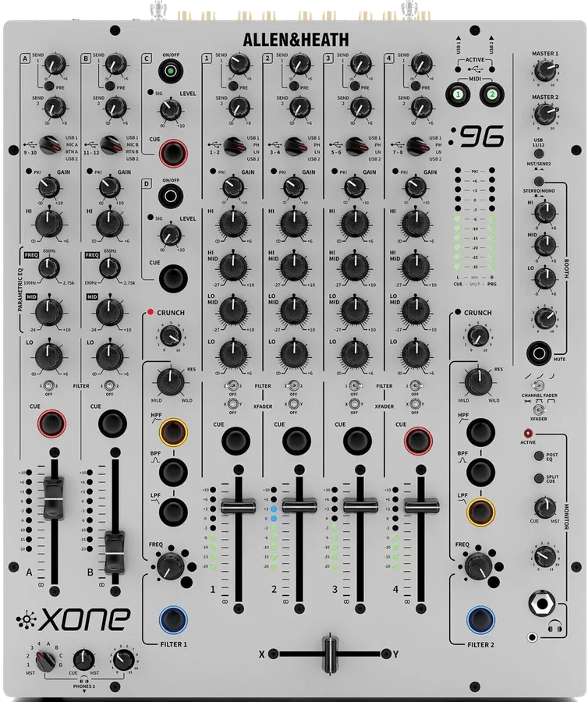
Task: Click channel A parametric FREQ knob
Action: click(49, 268)
